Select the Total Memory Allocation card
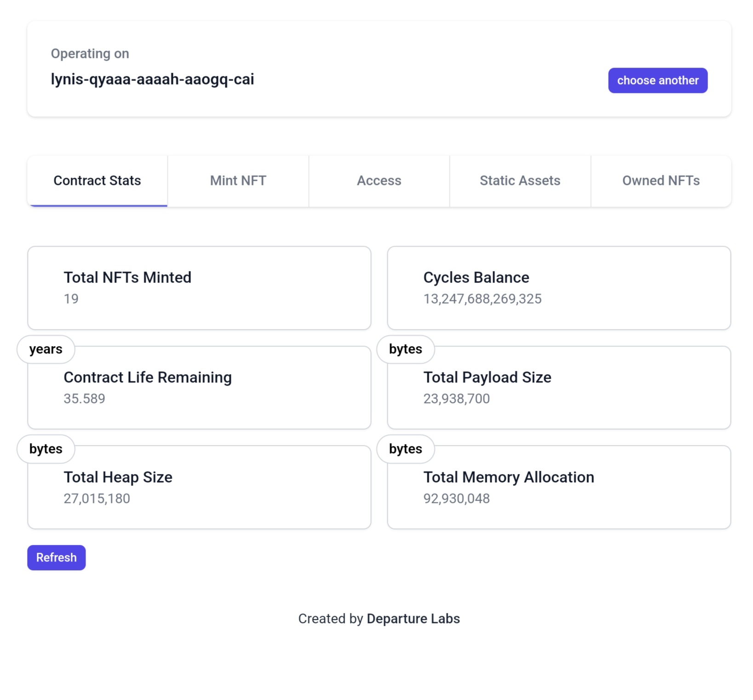 tap(558, 487)
